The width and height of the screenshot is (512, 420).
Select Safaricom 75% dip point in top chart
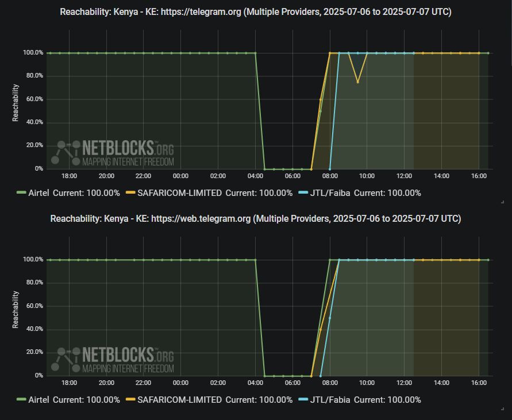coord(358,82)
